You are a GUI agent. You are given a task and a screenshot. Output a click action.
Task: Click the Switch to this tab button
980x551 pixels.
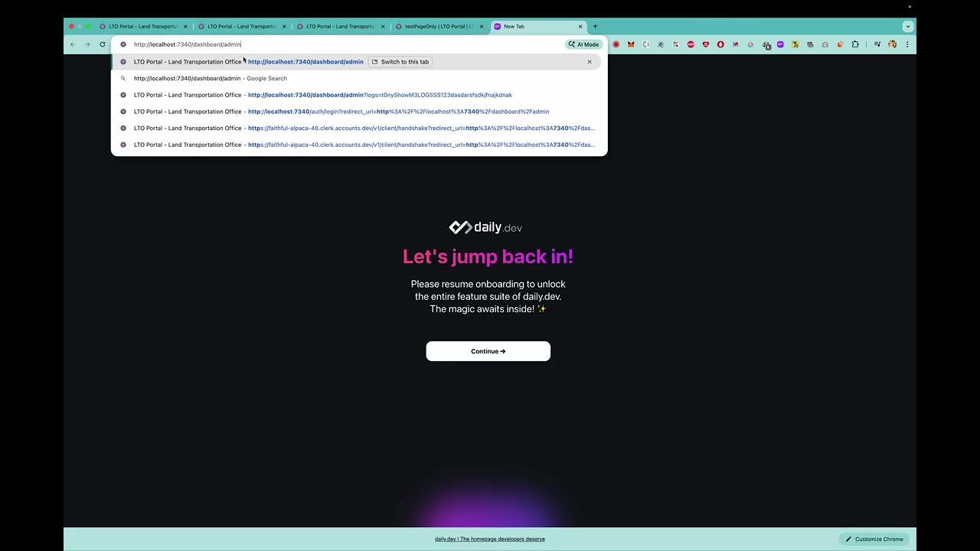click(x=400, y=61)
